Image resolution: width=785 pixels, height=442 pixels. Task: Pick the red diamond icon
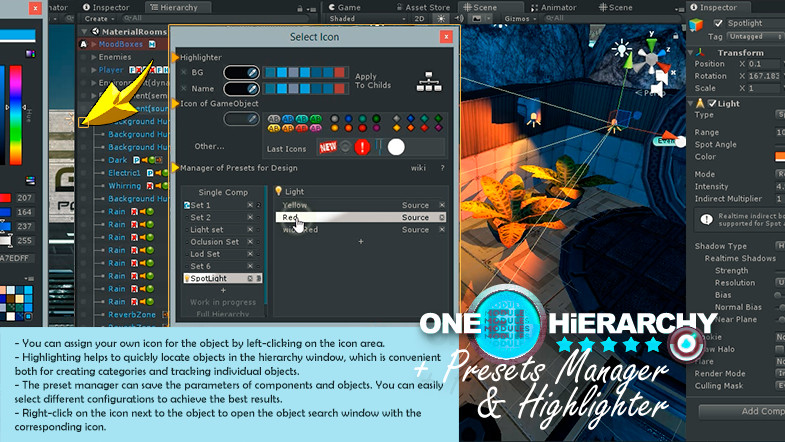[425, 128]
